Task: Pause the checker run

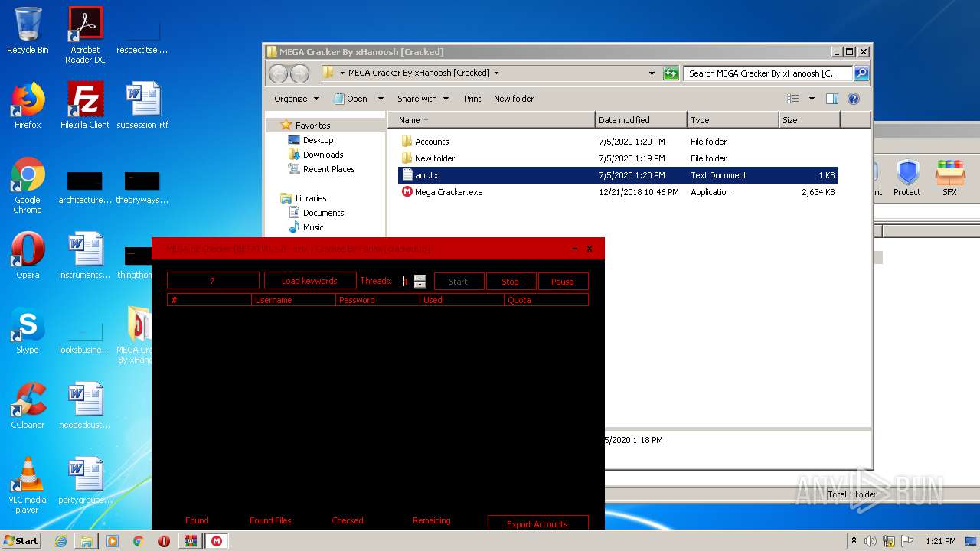Action: (563, 282)
